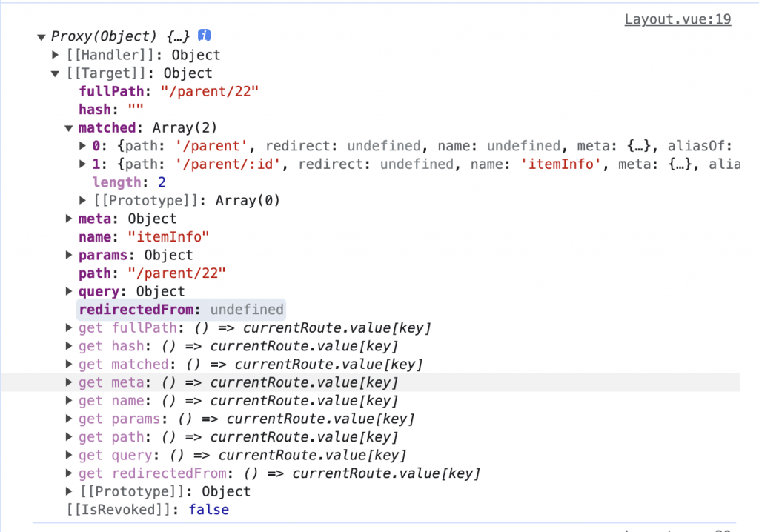Click the redirectedFrom: undefined row

(182, 310)
